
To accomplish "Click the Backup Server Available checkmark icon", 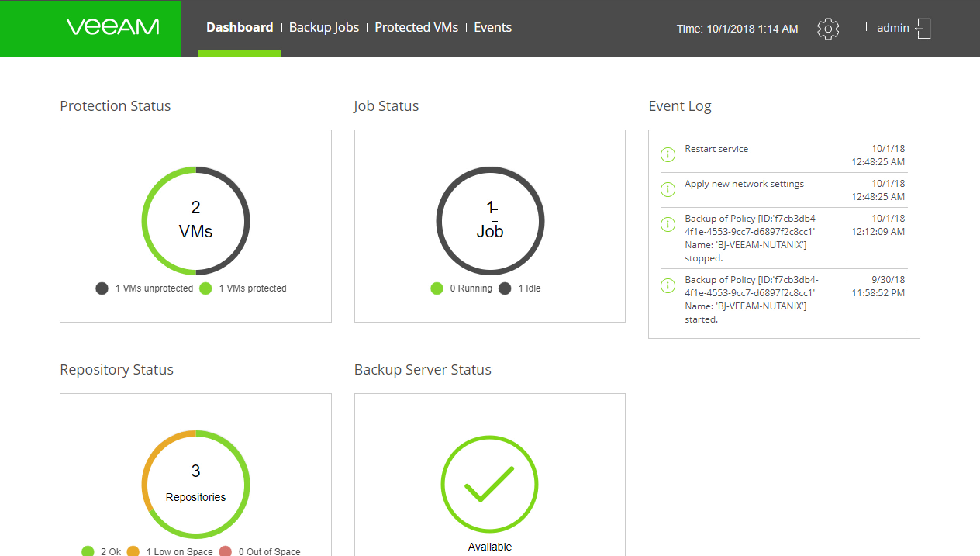I will click(489, 485).
